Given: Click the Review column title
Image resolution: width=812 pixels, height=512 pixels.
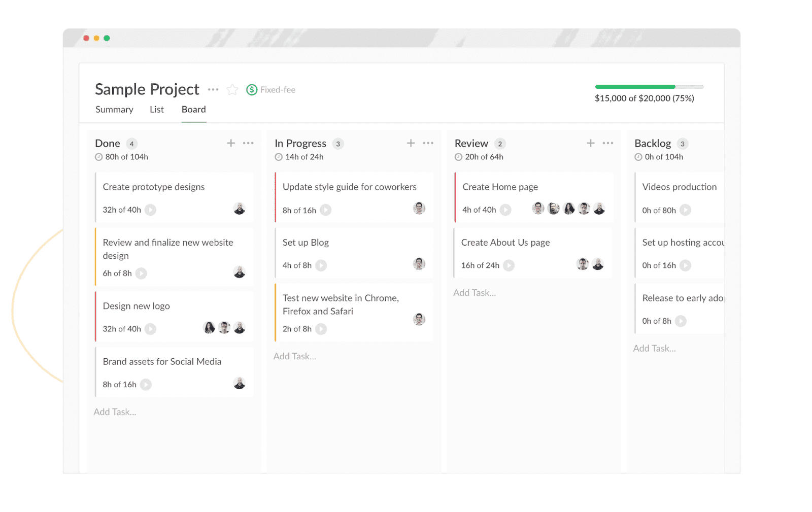Looking at the screenshot, I should coord(471,144).
